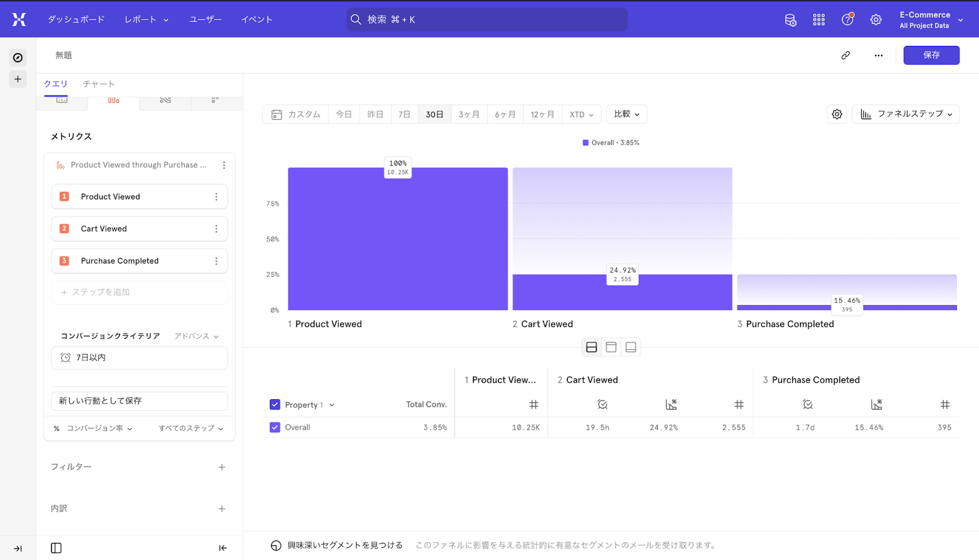Select the 7日 date range option

(404, 114)
